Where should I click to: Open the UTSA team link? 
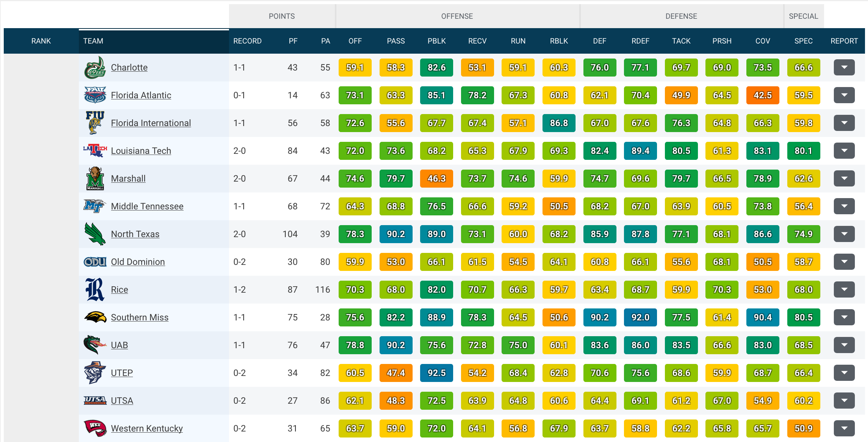pyautogui.click(x=122, y=401)
